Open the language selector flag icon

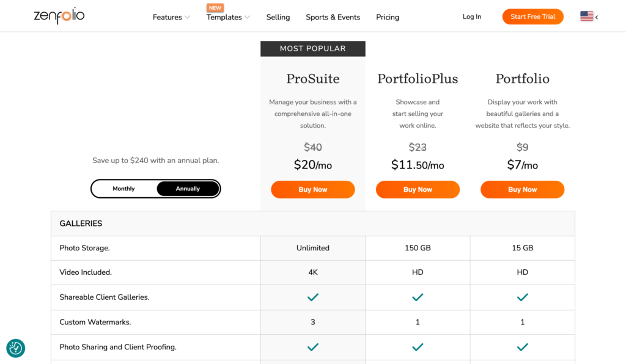point(586,16)
